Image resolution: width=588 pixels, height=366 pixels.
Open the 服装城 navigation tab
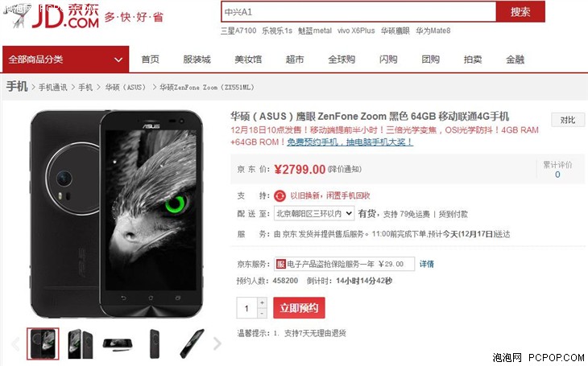(197, 60)
